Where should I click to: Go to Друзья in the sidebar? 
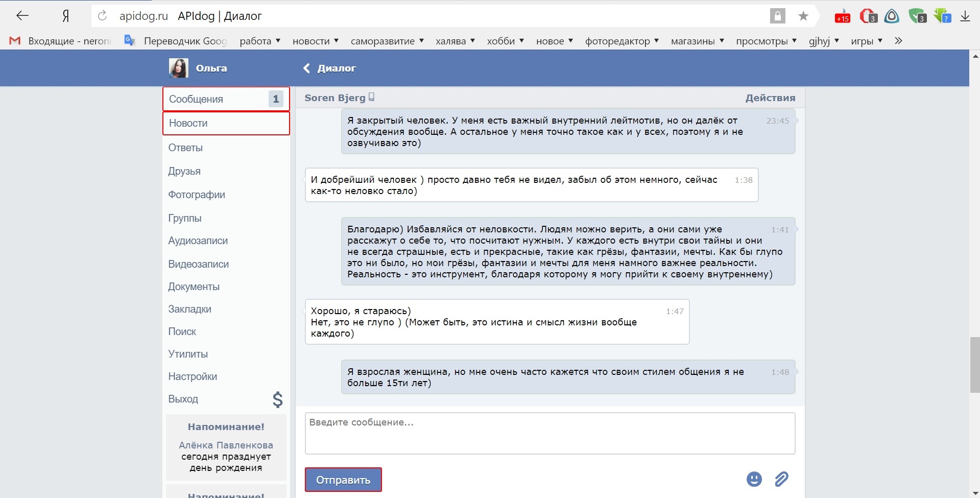pos(184,171)
